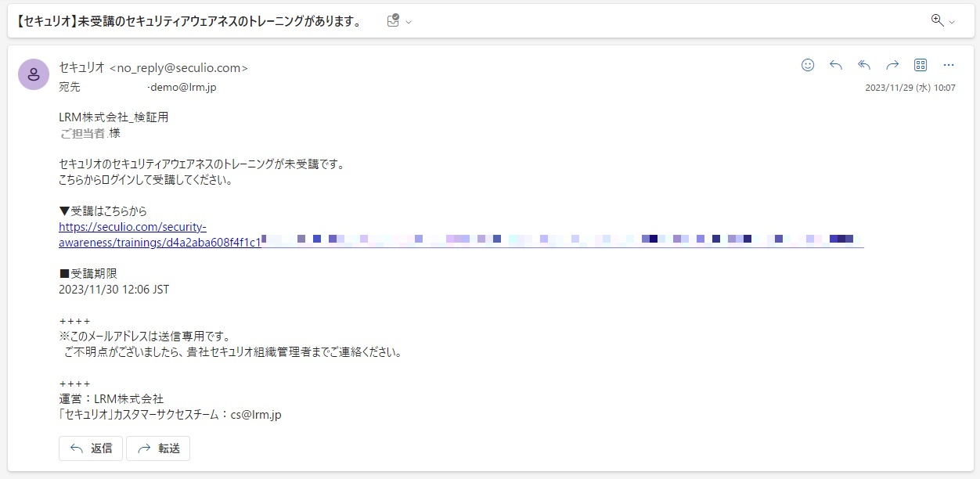Click the LRM株式会社_検証用 line

(x=114, y=117)
